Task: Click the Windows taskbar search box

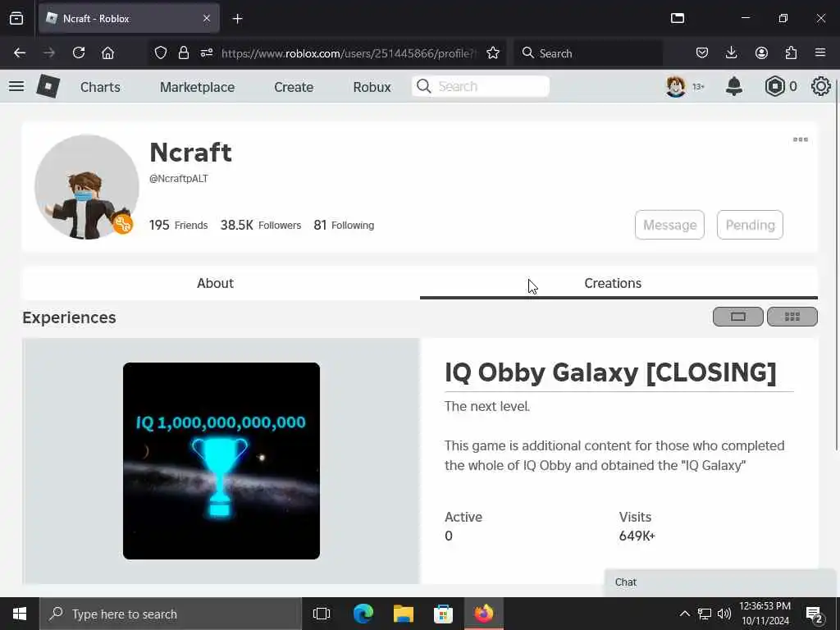Action: point(171,614)
